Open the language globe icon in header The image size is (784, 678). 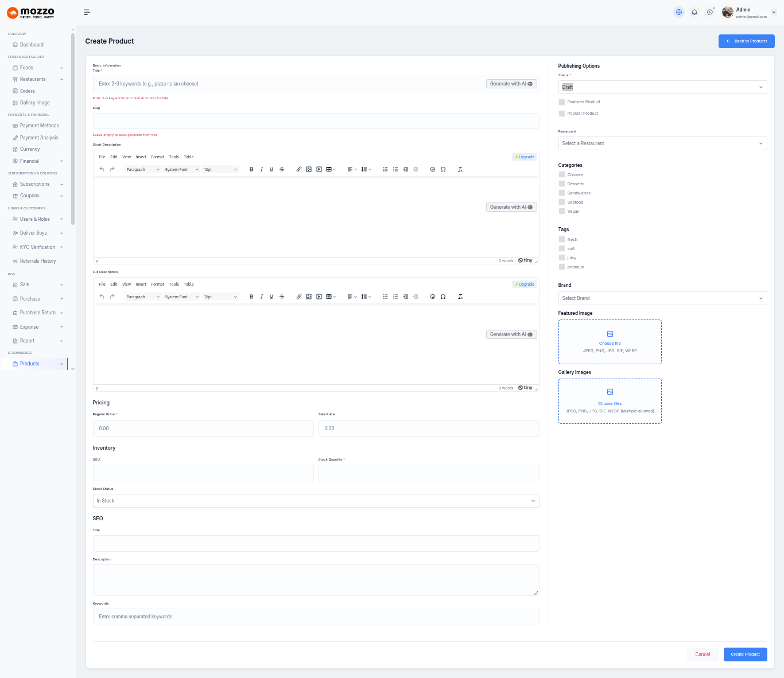pos(679,12)
